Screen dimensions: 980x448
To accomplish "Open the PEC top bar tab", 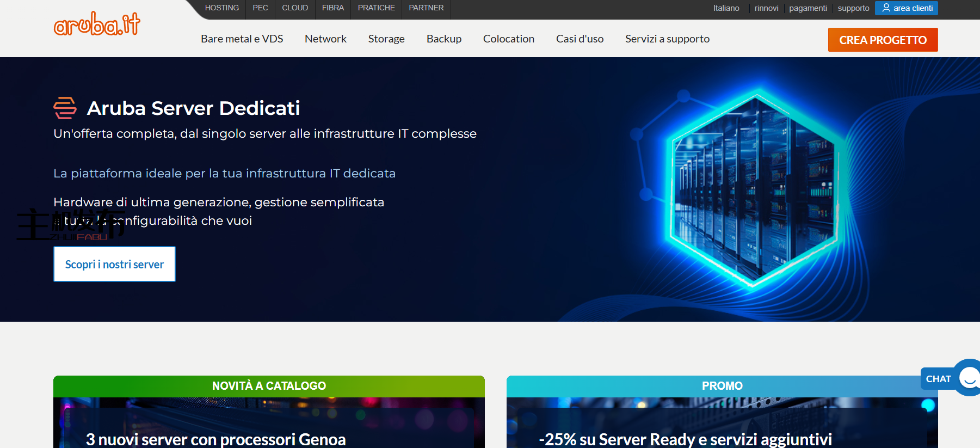I will (260, 8).
